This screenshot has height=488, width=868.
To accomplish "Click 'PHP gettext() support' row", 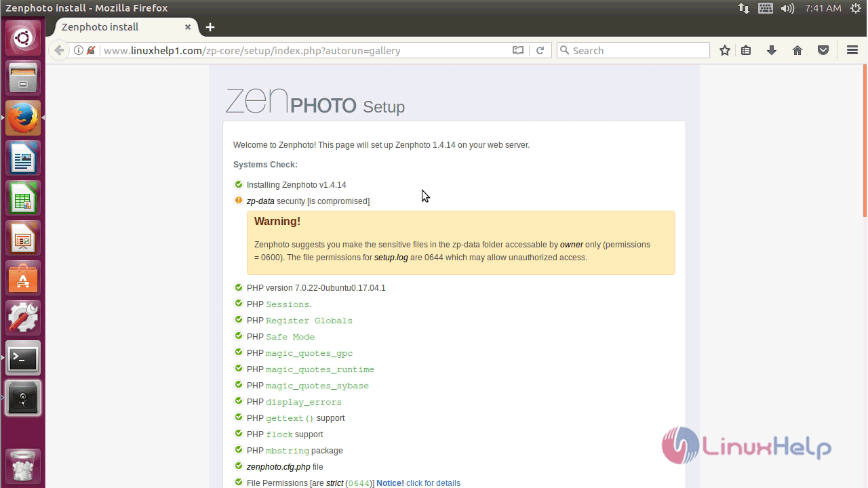I will [x=296, y=418].
